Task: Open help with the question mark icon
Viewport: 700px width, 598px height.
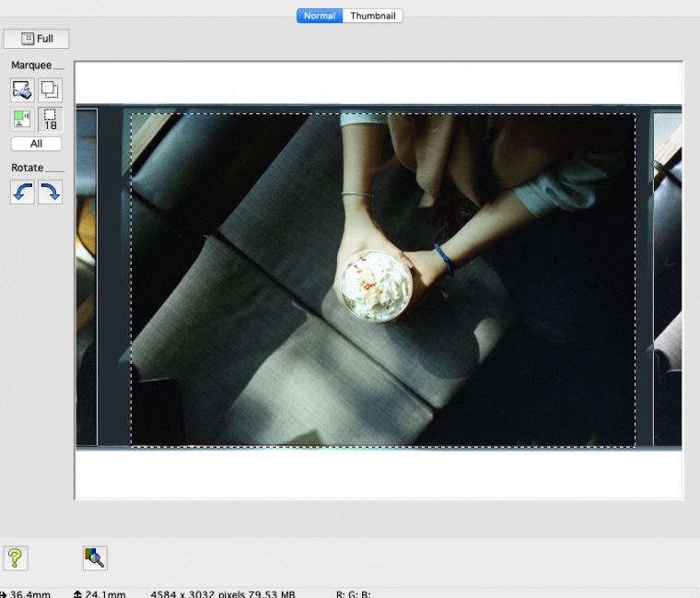Action: click(x=16, y=557)
